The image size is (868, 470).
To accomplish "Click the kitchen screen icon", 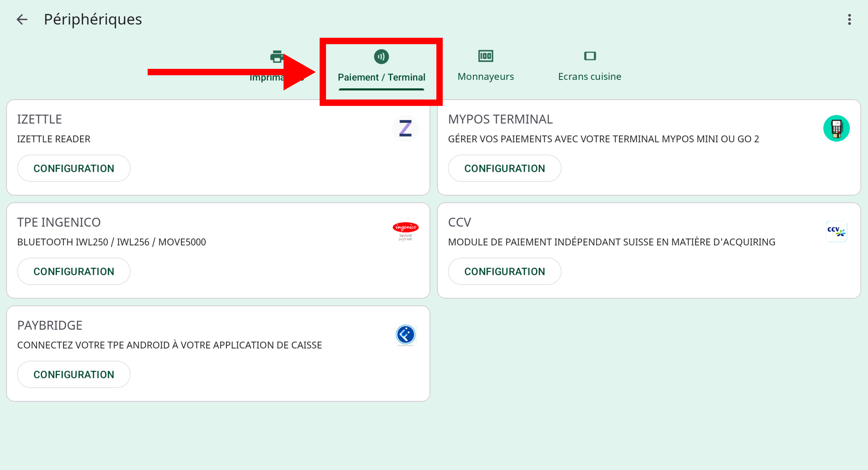I will (590, 56).
